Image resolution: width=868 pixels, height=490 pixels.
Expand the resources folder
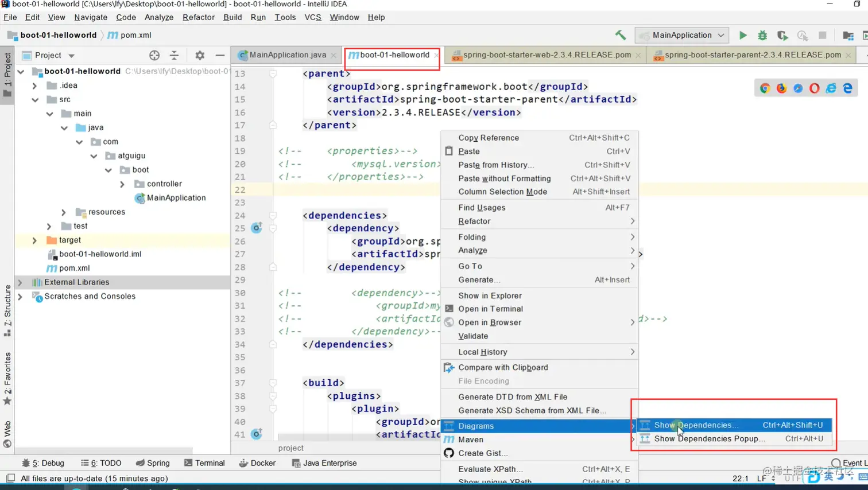click(64, 212)
